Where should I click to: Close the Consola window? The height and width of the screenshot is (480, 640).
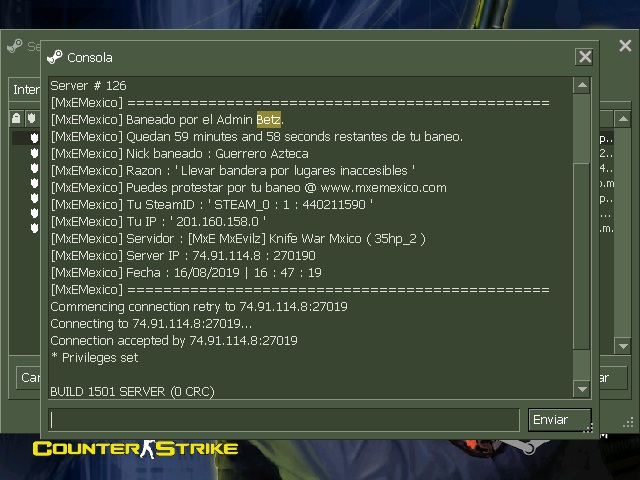click(x=584, y=57)
